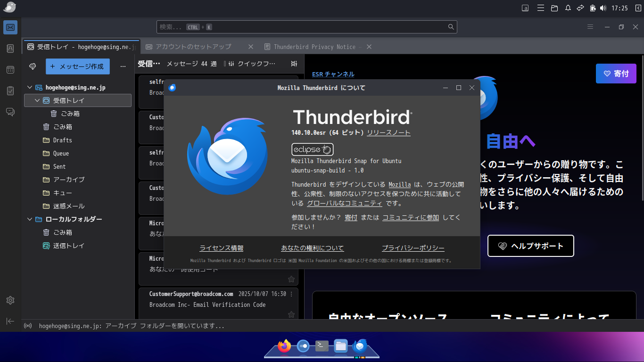The width and height of the screenshot is (644, 362).
Task: Launch Firefox from the dock
Action: 283,346
